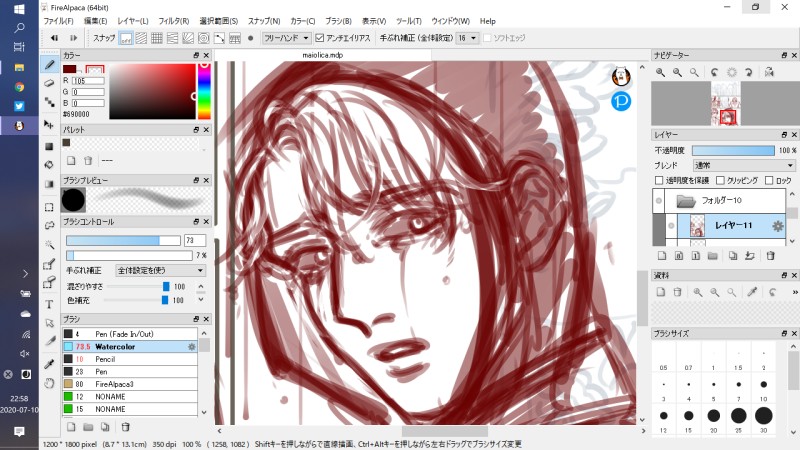Switch to the maiolica.mdp document tab
Image resolution: width=800 pixels, height=450 pixels.
[x=322, y=55]
